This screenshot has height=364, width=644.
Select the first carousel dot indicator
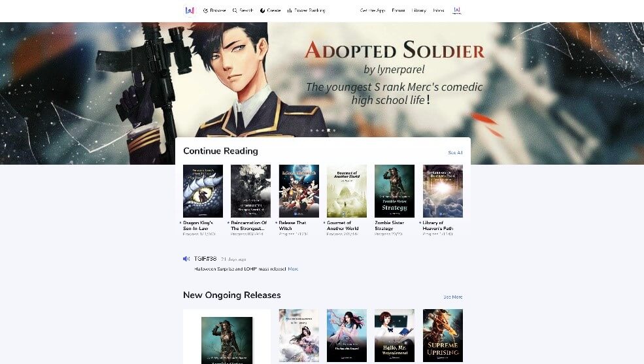point(311,131)
